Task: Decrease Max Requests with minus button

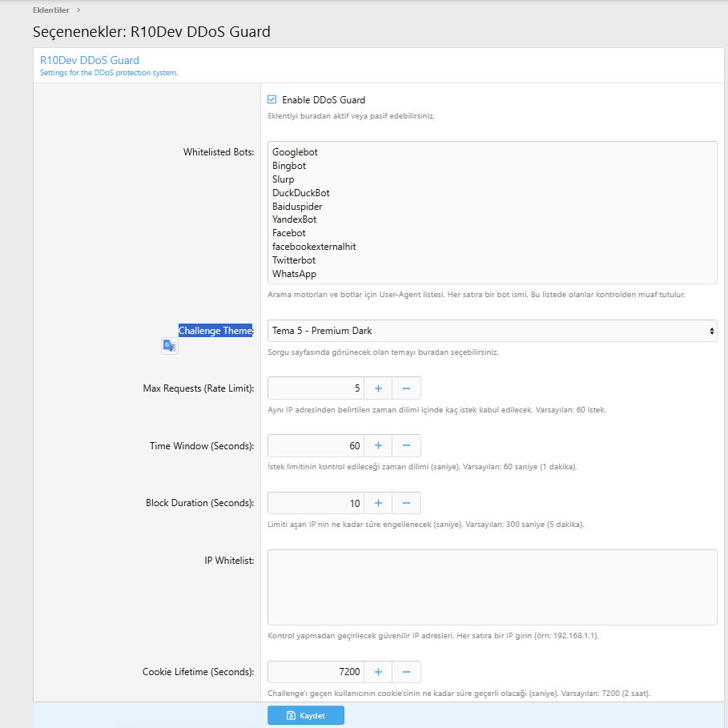Action: click(x=406, y=388)
